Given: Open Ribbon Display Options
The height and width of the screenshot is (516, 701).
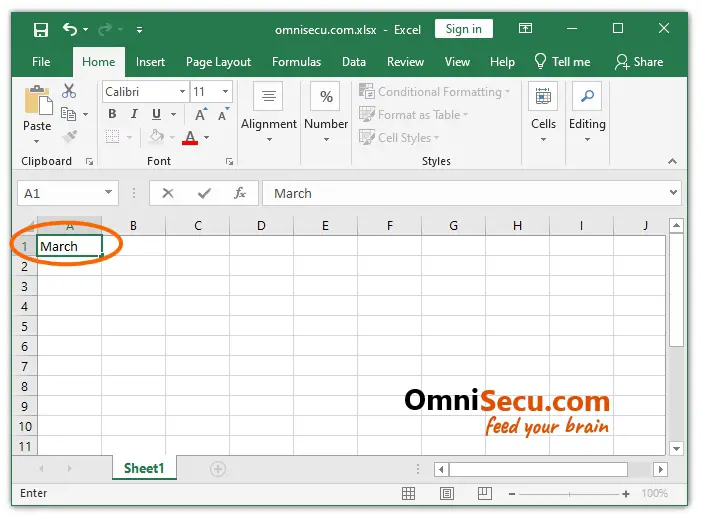Looking at the screenshot, I should click(525, 29).
